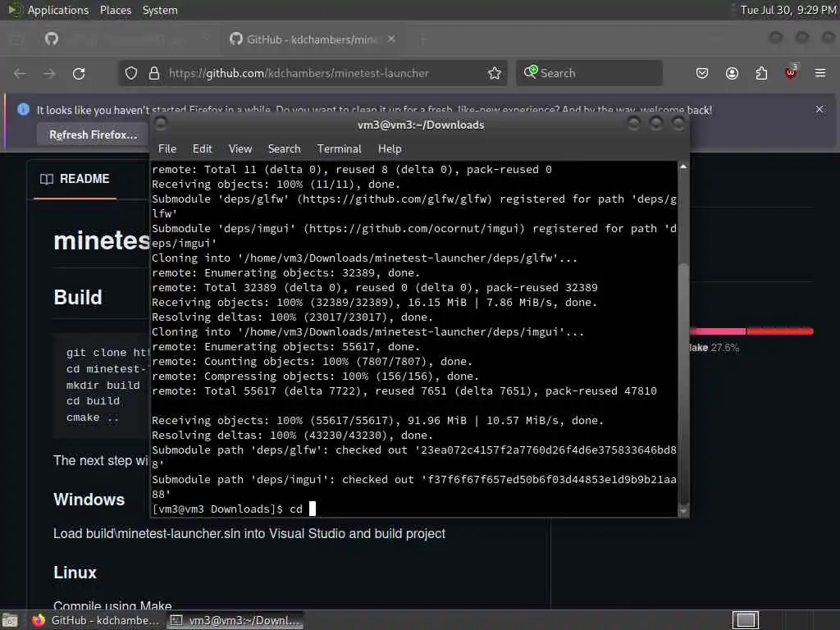Switch to Firefox GitHub taskbar entry
The width and height of the screenshot is (840, 630).
[x=95, y=620]
